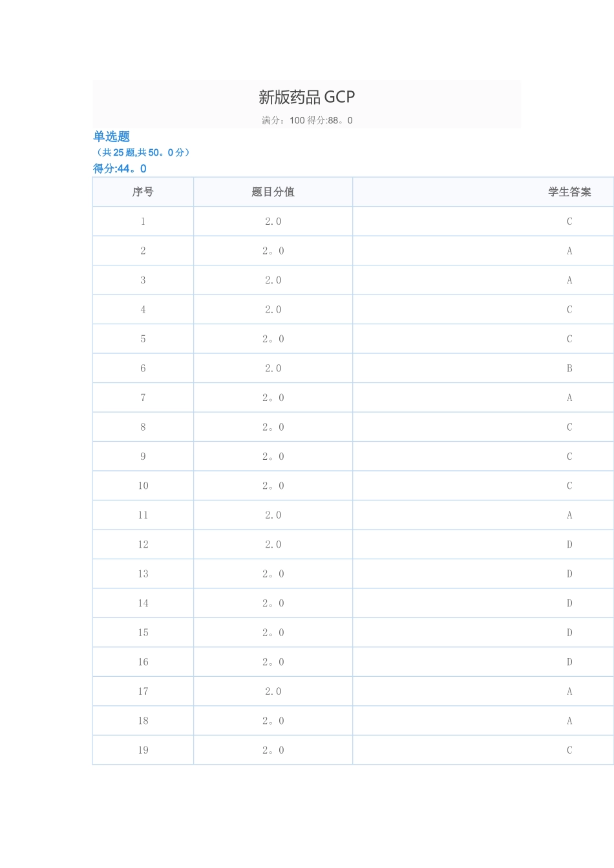
Task: Select row number 5 cell
Action: click(x=143, y=339)
